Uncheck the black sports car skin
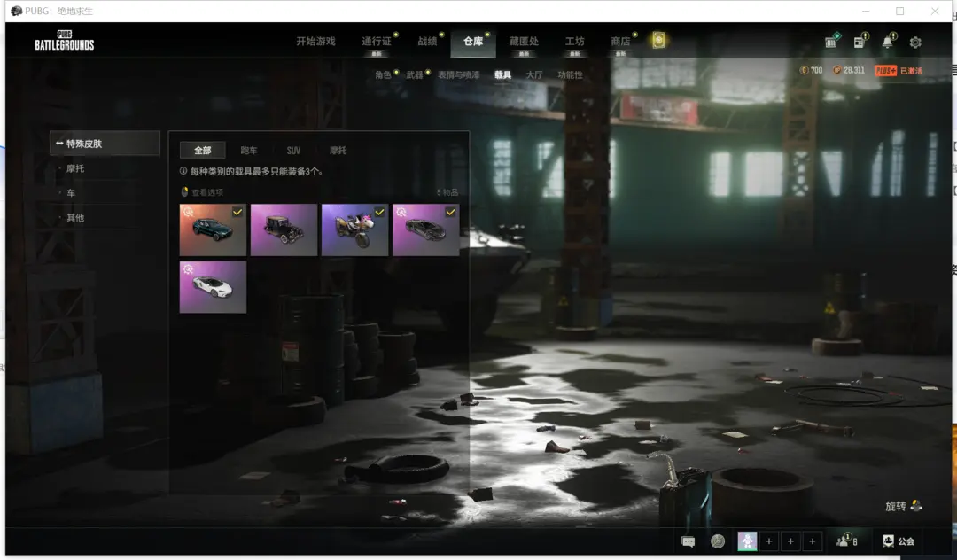The height and width of the screenshot is (560, 957). pyautogui.click(x=450, y=213)
